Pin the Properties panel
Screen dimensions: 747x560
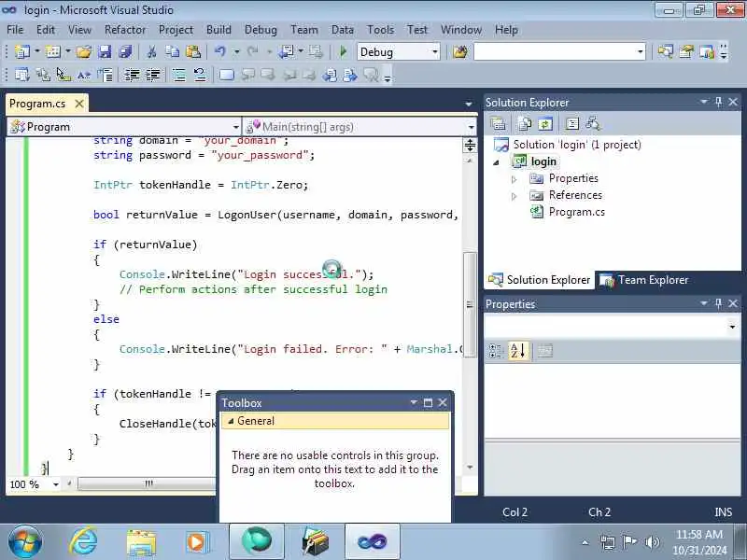(718, 303)
